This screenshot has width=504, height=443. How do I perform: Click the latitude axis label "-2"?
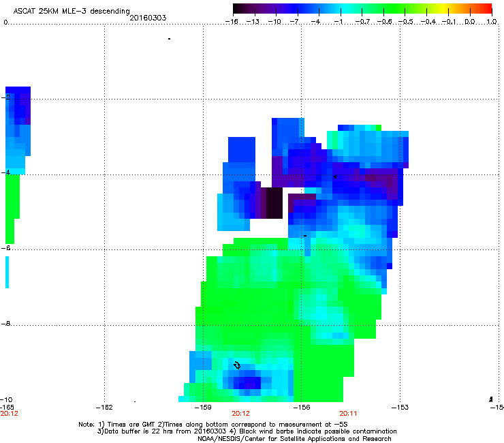6,97
